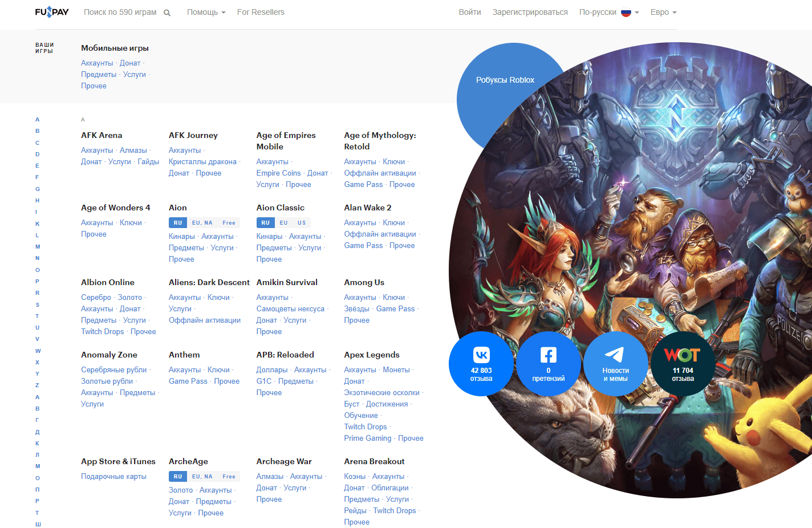Open the Facebook complaints circle
The width and height of the screenshot is (812, 528).
(549, 364)
